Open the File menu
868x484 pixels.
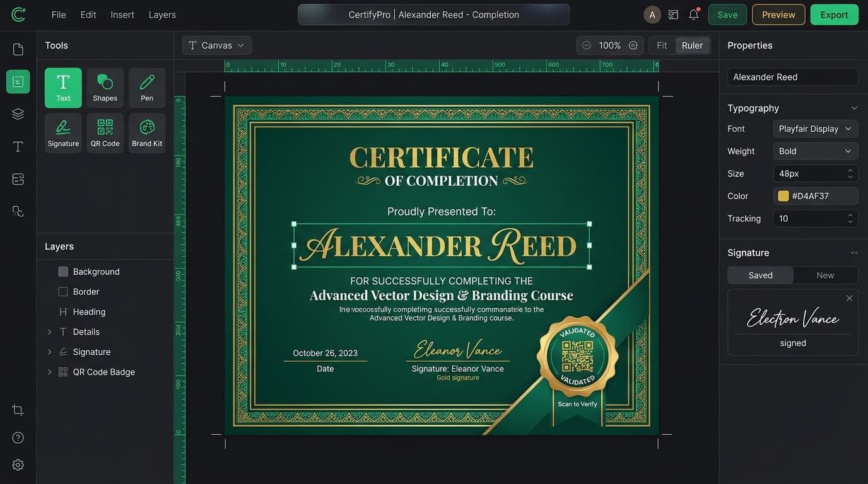tap(59, 14)
